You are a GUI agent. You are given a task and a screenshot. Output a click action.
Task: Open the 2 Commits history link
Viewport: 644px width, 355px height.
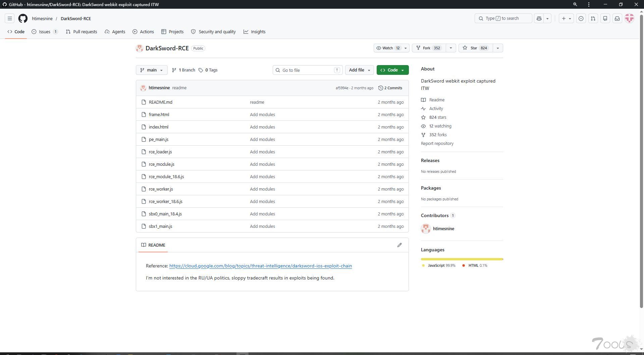click(x=390, y=88)
